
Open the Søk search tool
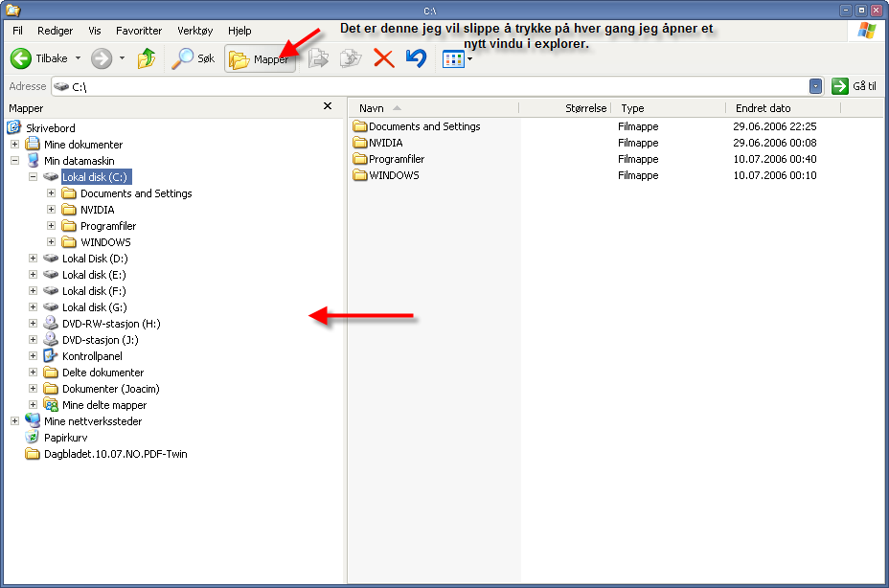point(194,58)
